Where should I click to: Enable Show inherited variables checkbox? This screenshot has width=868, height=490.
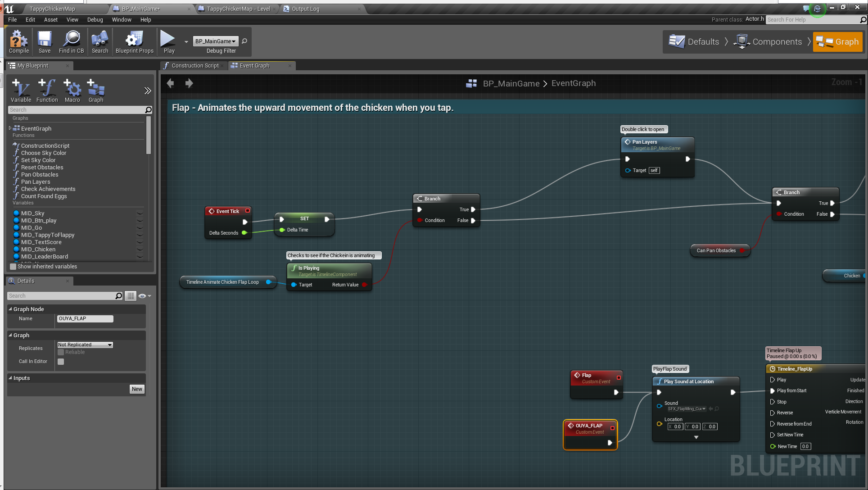13,267
